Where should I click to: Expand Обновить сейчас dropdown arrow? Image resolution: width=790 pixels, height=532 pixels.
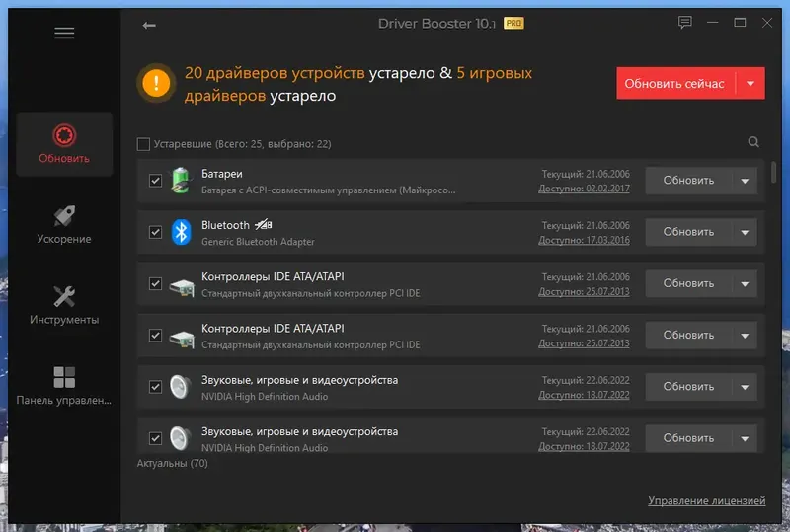[x=750, y=83]
